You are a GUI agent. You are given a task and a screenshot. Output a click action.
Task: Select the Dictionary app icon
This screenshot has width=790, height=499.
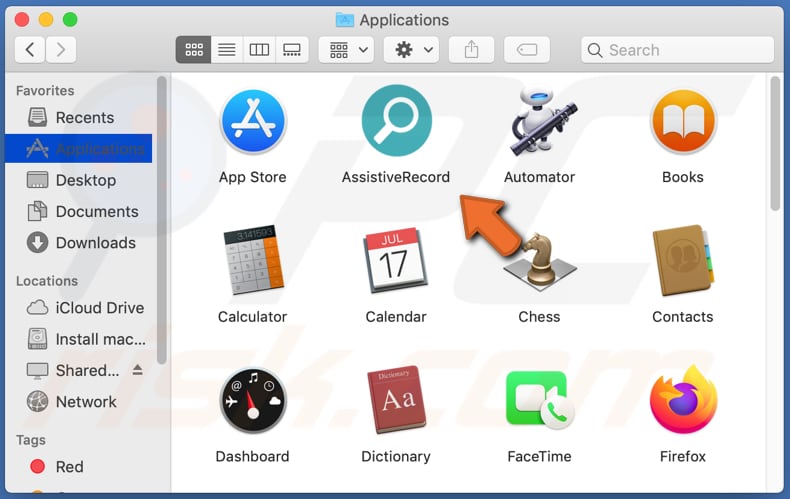click(396, 400)
